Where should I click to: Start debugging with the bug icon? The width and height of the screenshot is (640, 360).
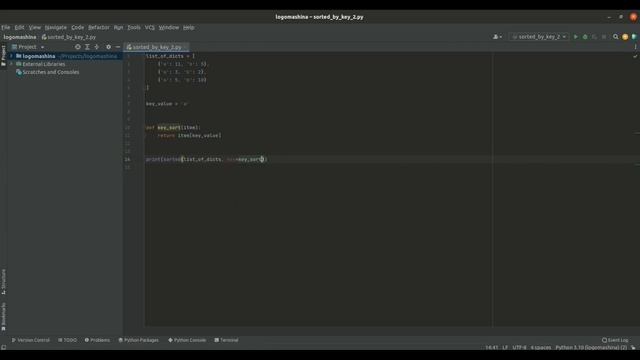(x=585, y=37)
